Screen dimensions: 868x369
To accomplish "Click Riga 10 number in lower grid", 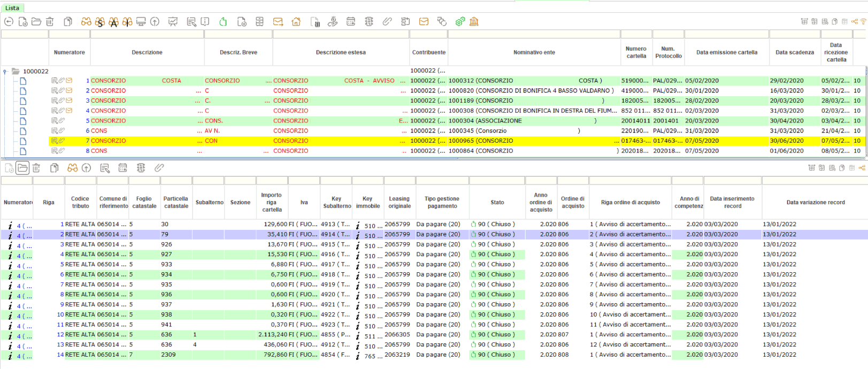I will pyautogui.click(x=60, y=315).
